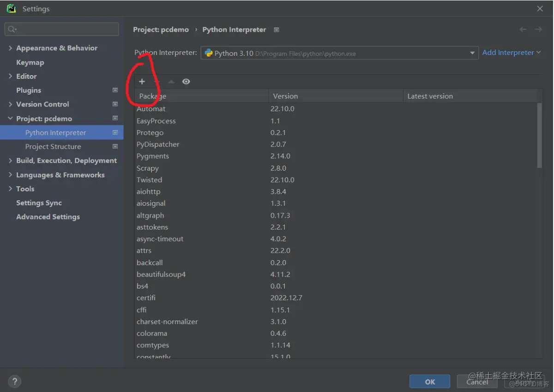
Task: Open Advanced Settings page
Action: tap(48, 217)
